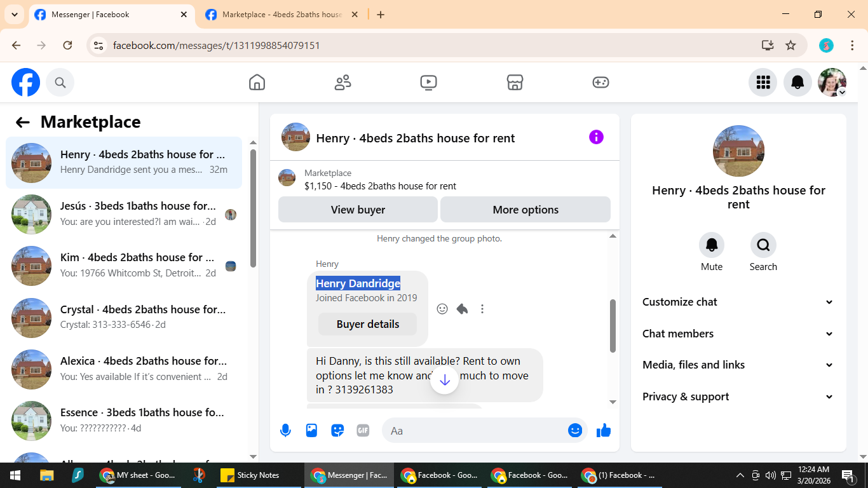Choose a sticker icon
This screenshot has height=488, width=868.
point(337,431)
